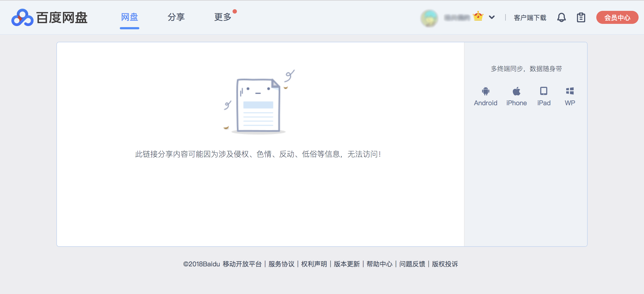Viewport: 644px width, 294px height.
Task: Open the notification bell icon
Action: point(561,18)
